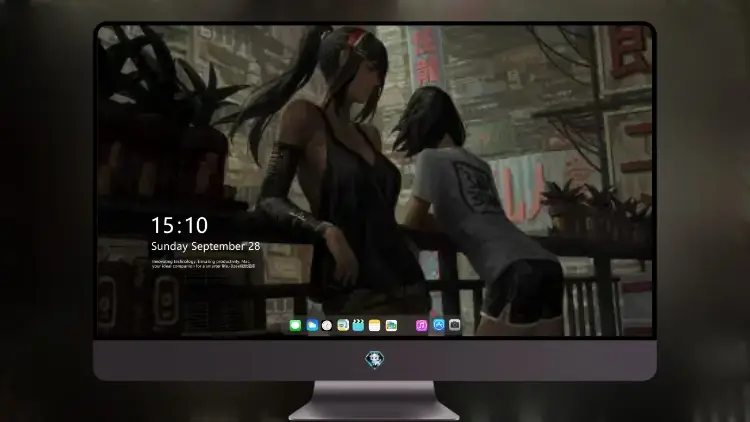Open the blue App Store icon
Viewport: 750px width, 422px height.
[x=439, y=325]
